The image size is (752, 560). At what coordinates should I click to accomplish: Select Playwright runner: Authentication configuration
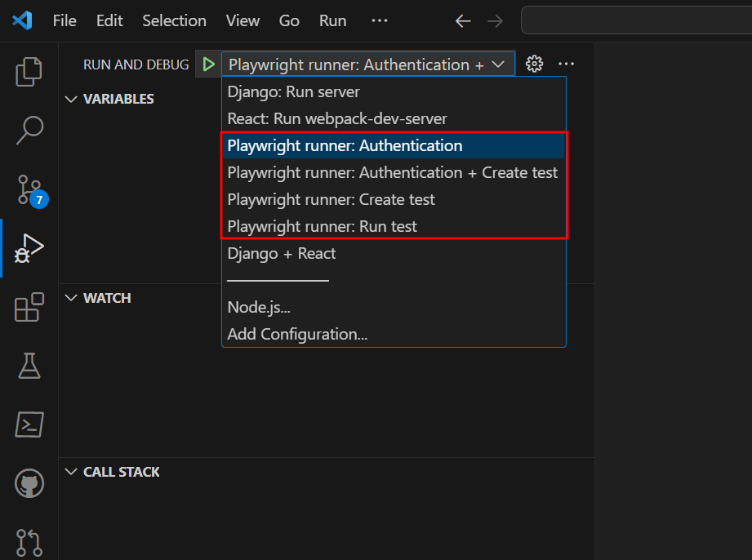(394, 145)
